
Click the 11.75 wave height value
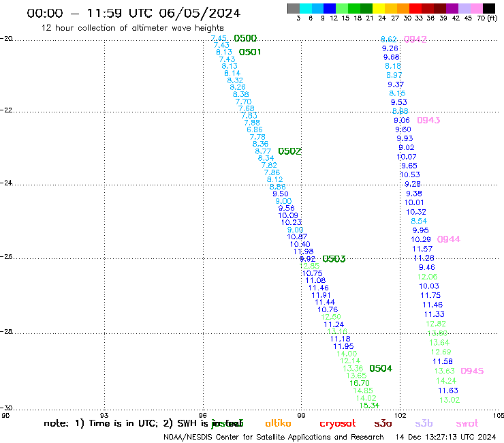(430, 295)
